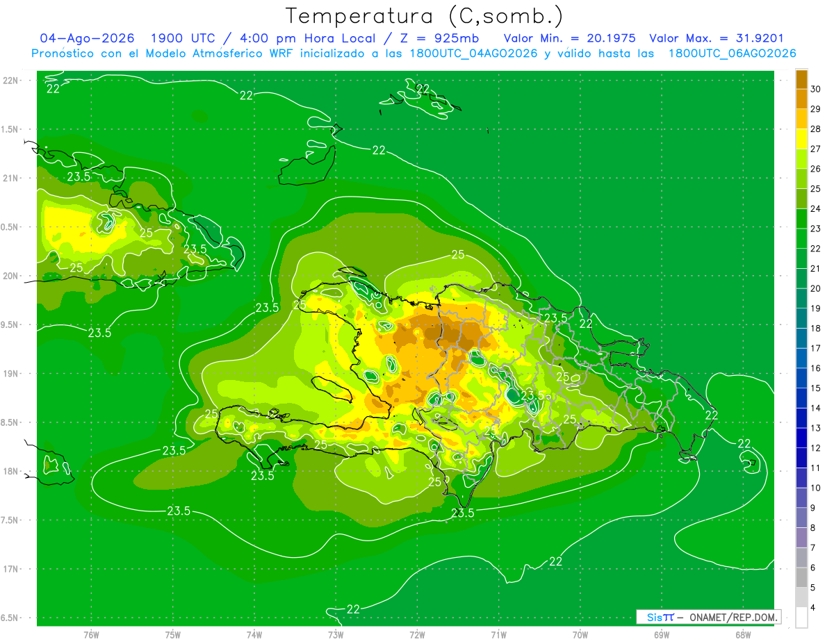
Task: Click the '71W' longitude axis label
Action: [x=498, y=635]
